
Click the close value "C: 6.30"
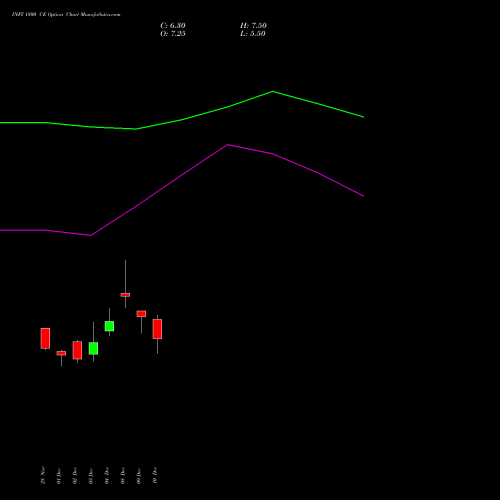click(173, 26)
